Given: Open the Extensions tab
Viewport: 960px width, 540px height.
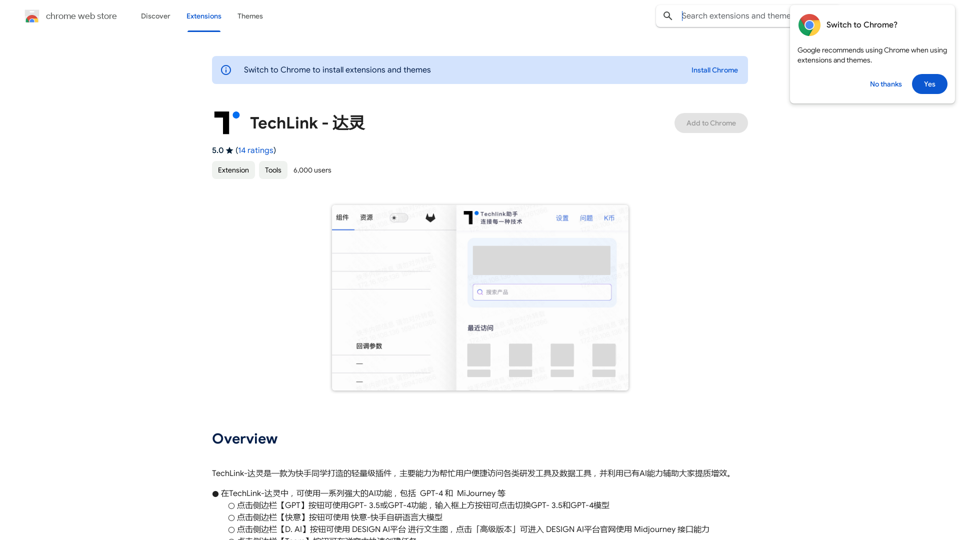Looking at the screenshot, I should [x=204, y=17].
